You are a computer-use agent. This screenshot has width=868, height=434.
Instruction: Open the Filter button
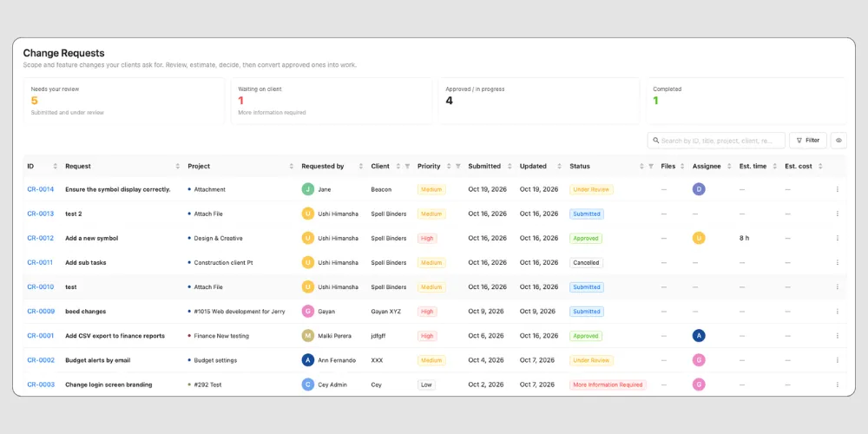click(807, 141)
